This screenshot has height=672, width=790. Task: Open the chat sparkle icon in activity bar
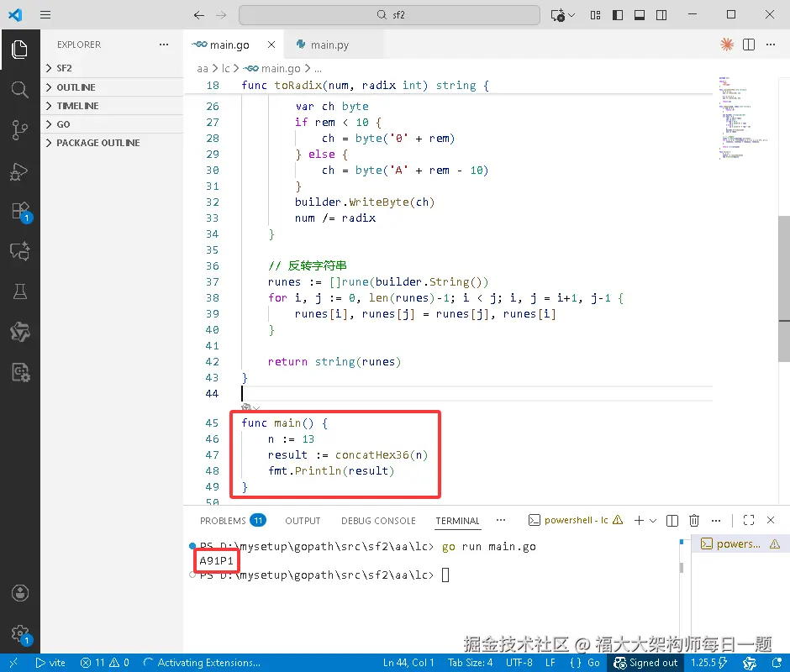click(x=19, y=251)
